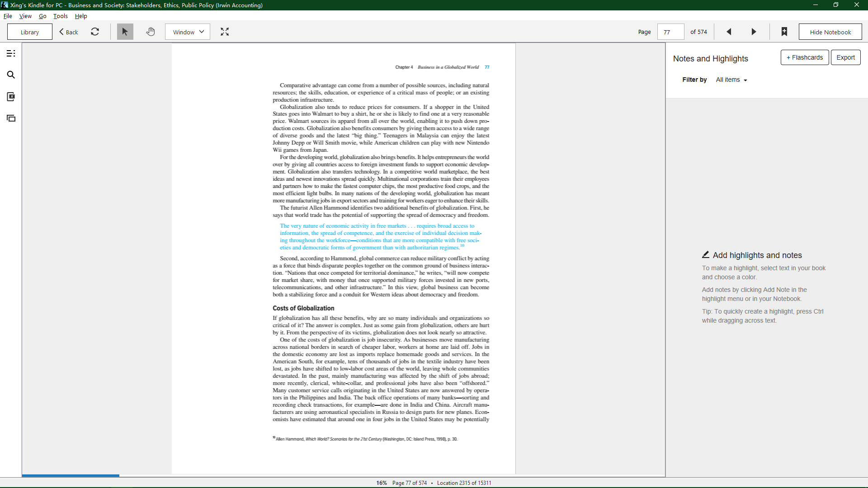Click the 'of 574' page count text
Image resolution: width=868 pixels, height=488 pixels.
coord(698,32)
